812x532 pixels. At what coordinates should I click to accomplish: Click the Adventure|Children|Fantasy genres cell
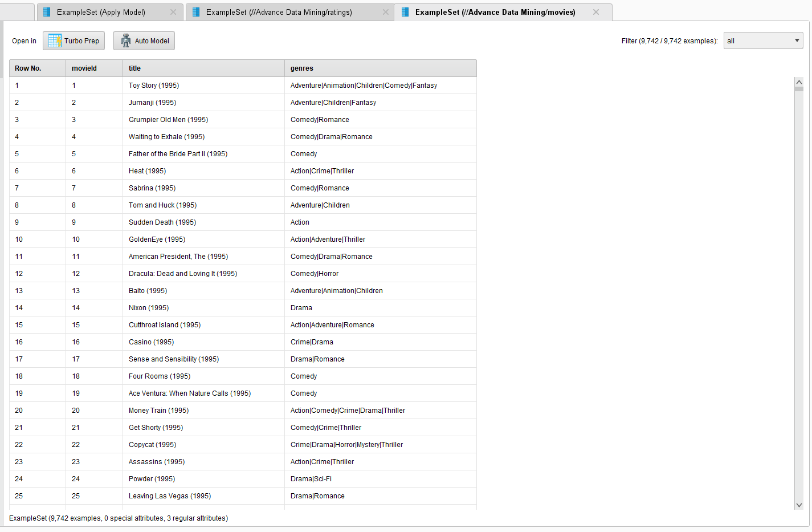[x=381, y=103]
